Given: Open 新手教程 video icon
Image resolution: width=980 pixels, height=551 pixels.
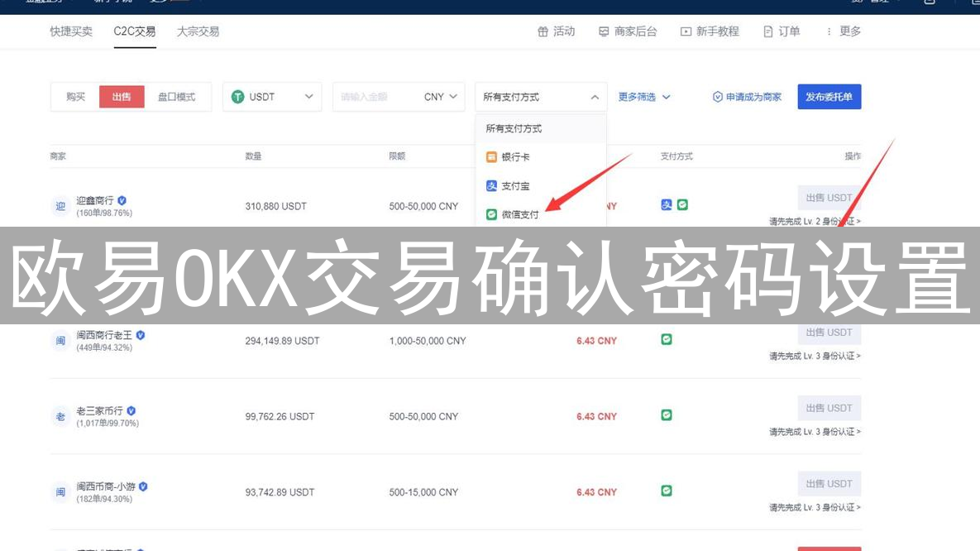Looking at the screenshot, I should pos(686,32).
